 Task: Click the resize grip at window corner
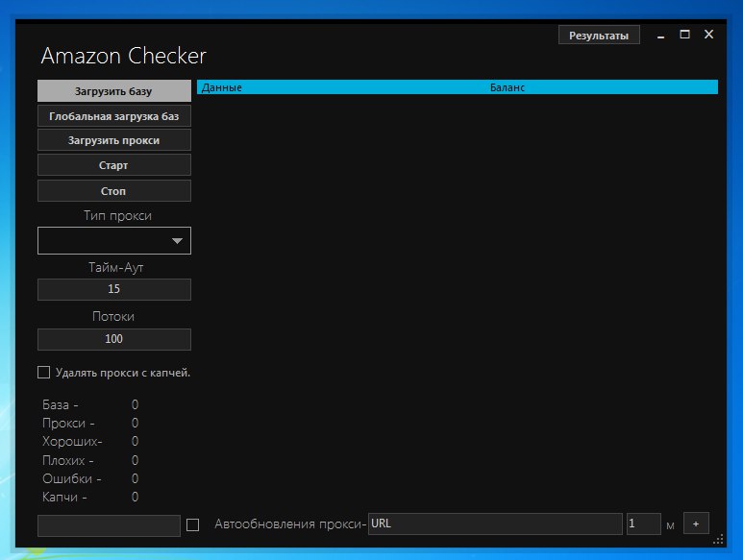click(x=718, y=540)
